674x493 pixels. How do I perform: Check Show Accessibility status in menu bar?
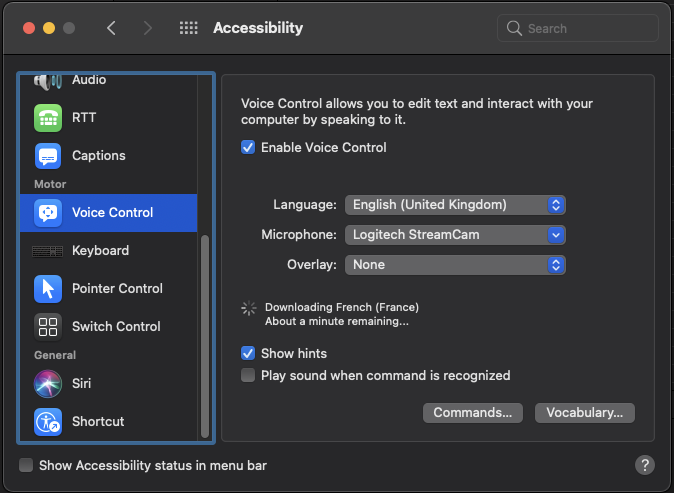coord(26,465)
